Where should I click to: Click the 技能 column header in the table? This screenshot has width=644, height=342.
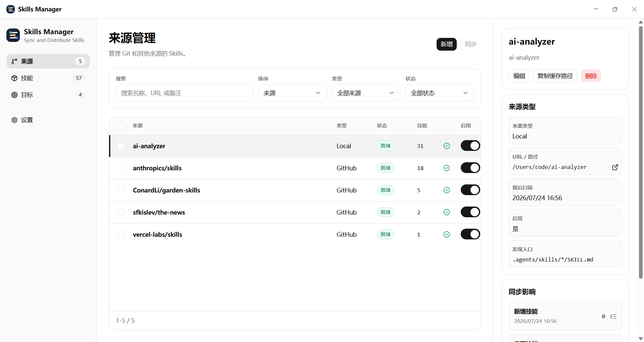[422, 126]
